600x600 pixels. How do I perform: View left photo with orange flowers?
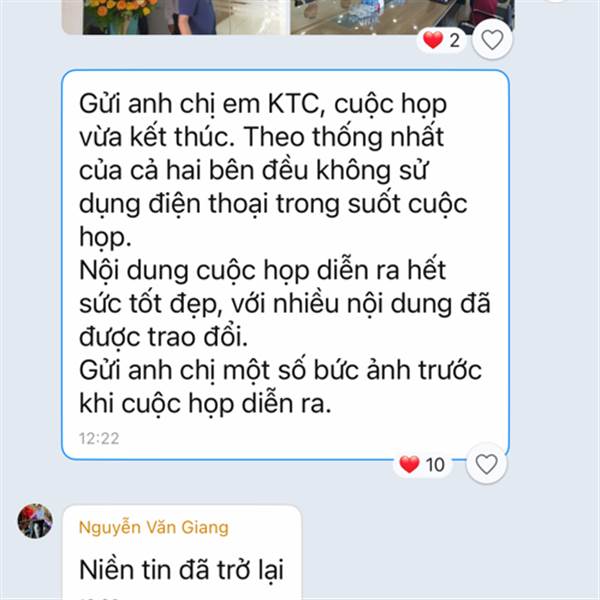(x=174, y=17)
